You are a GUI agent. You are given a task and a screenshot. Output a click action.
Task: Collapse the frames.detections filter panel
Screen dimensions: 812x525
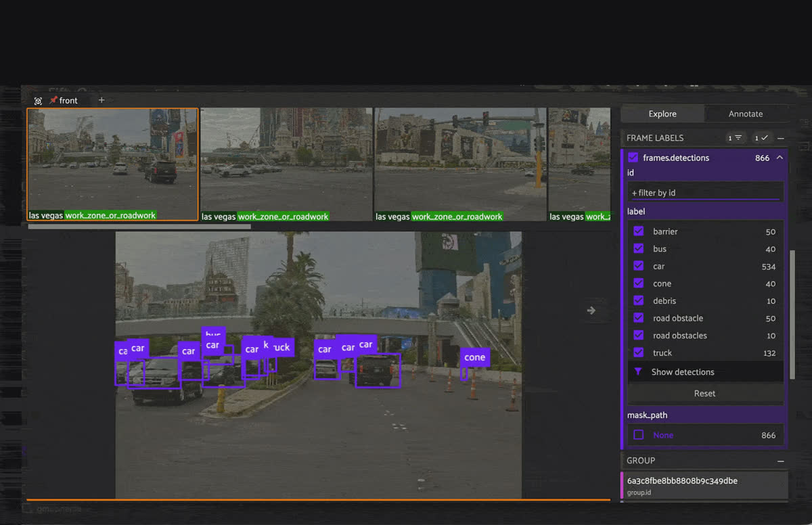(780, 158)
